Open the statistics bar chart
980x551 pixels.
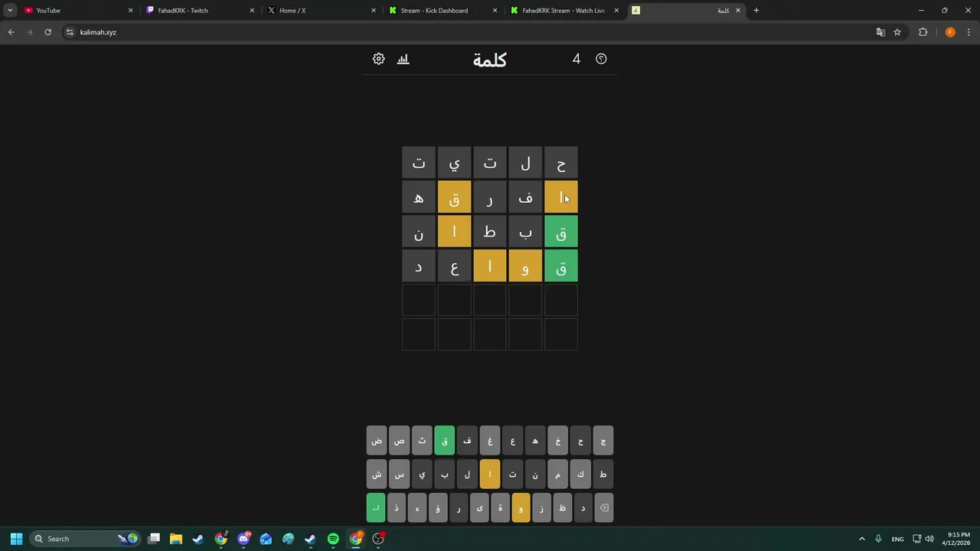(403, 59)
